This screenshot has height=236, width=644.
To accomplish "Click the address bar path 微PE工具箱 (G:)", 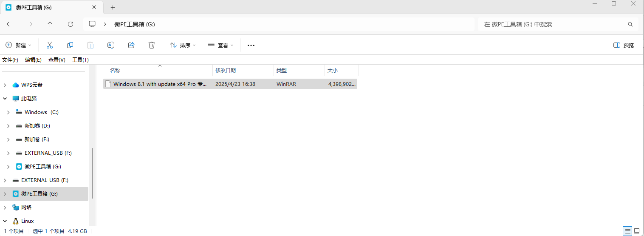I will [x=135, y=24].
